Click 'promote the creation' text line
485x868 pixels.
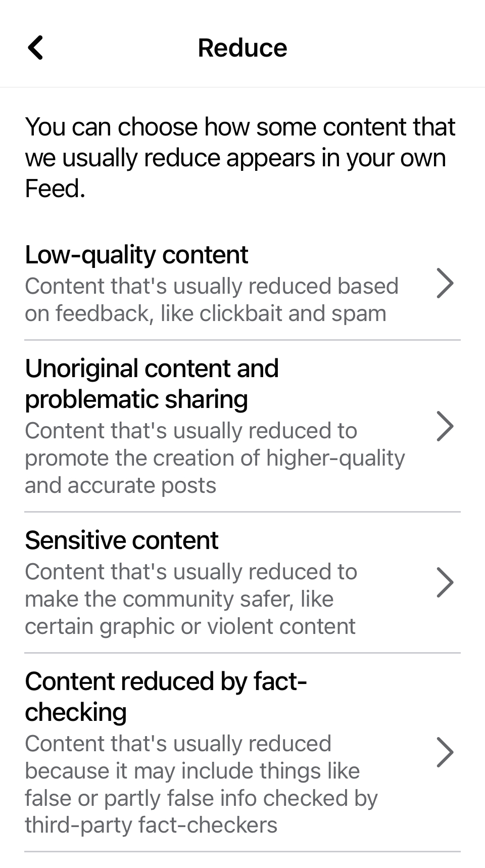(x=215, y=458)
